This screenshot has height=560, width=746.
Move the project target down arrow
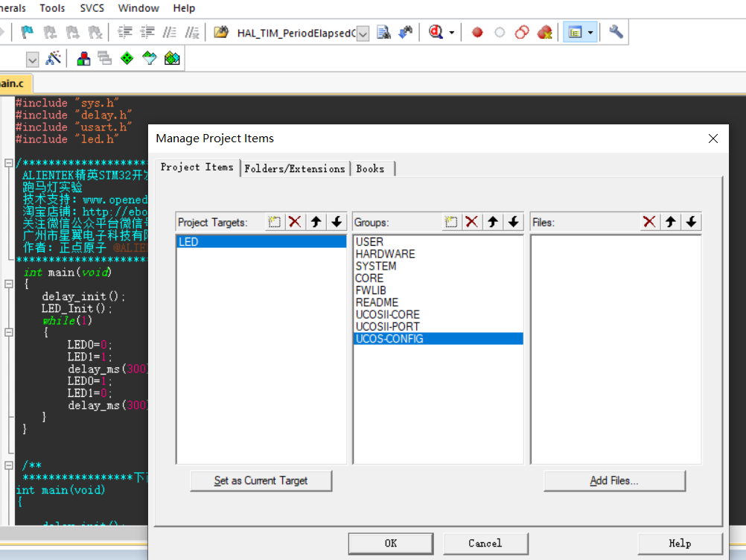(337, 222)
